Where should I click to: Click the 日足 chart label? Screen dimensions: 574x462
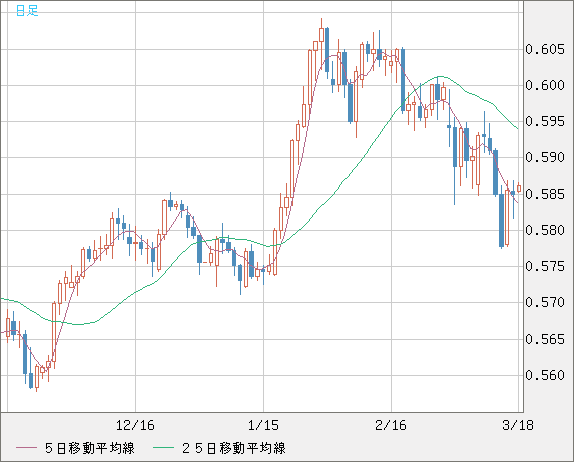click(x=27, y=11)
